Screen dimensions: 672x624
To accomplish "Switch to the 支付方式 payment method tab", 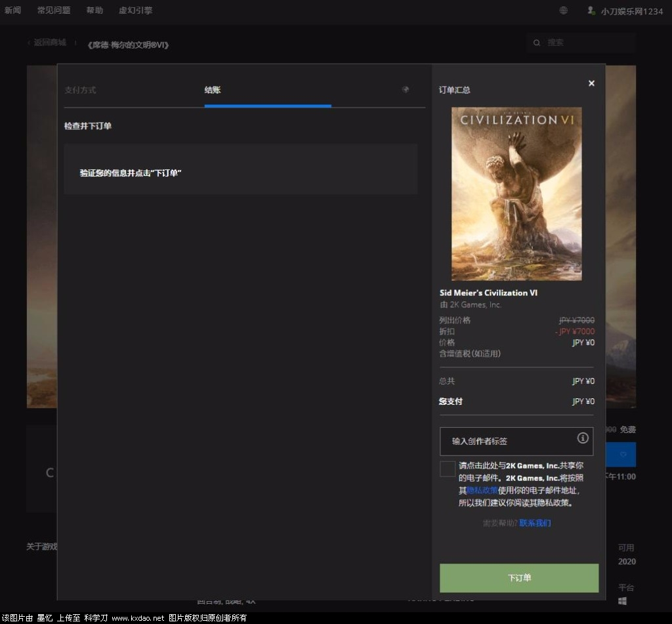I will point(80,90).
